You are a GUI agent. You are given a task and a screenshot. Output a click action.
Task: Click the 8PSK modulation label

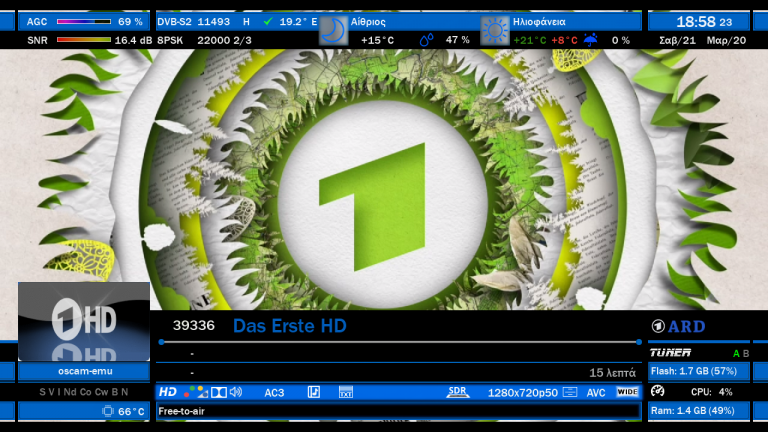click(170, 40)
